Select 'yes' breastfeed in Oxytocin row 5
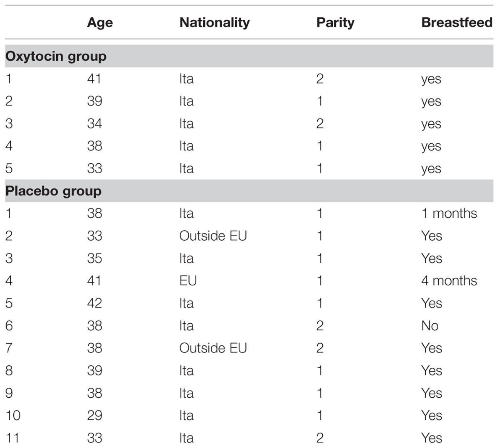 431,169
